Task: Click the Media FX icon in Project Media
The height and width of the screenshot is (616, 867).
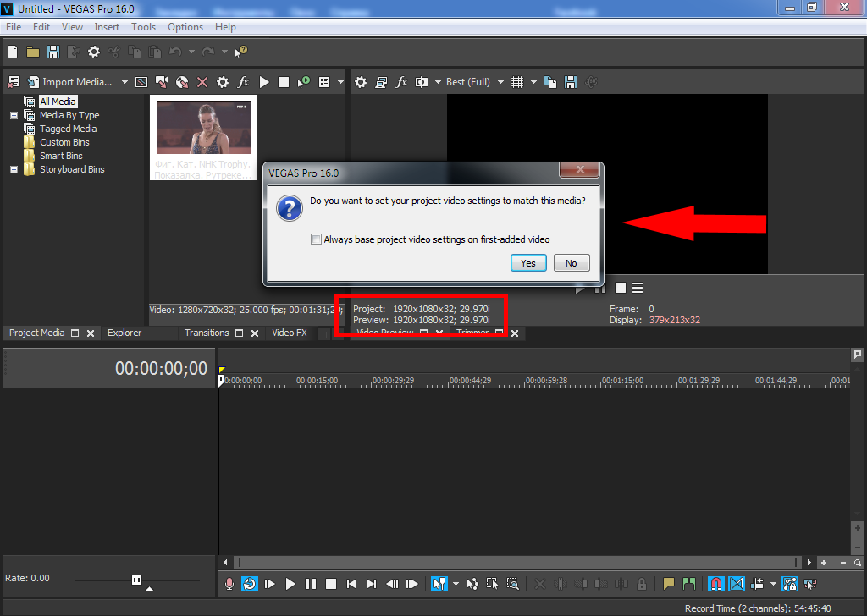Action: point(243,82)
